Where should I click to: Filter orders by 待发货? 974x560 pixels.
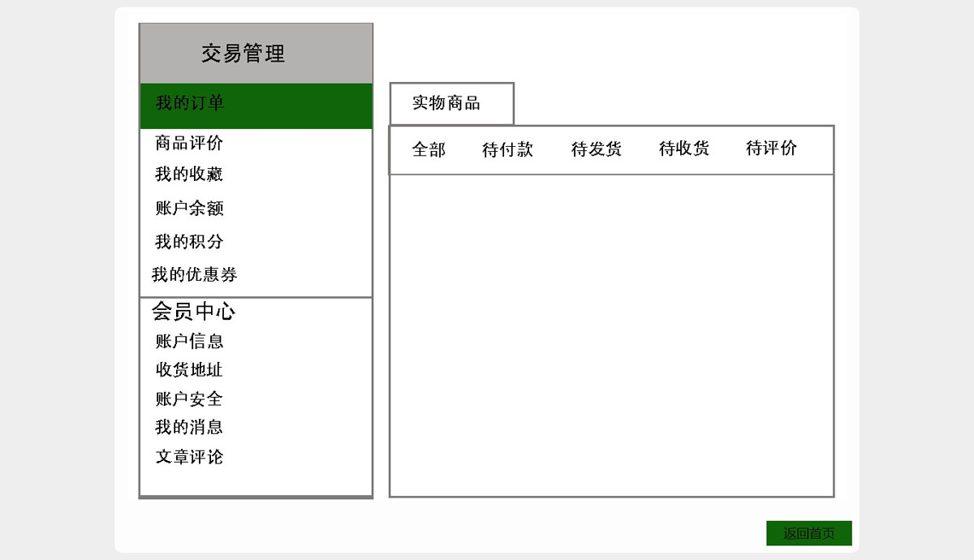pyautogui.click(x=597, y=149)
